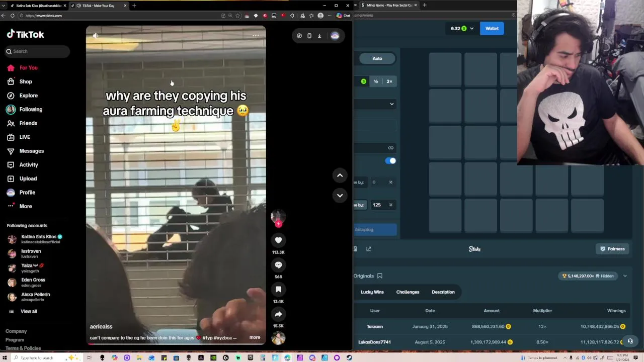Toggle the blue switch in Auto panel
This screenshot has height=362, width=644.
390,161
